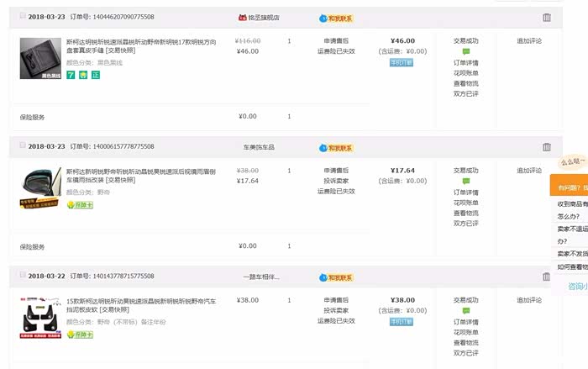Click 申请售后 on the third order
This screenshot has height=369, width=588.
336,299
